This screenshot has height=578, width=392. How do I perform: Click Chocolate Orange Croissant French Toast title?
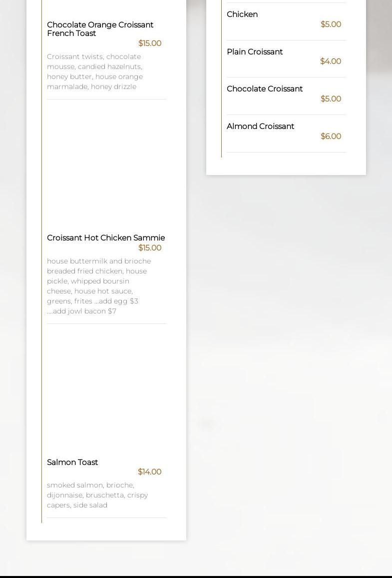coord(99,29)
